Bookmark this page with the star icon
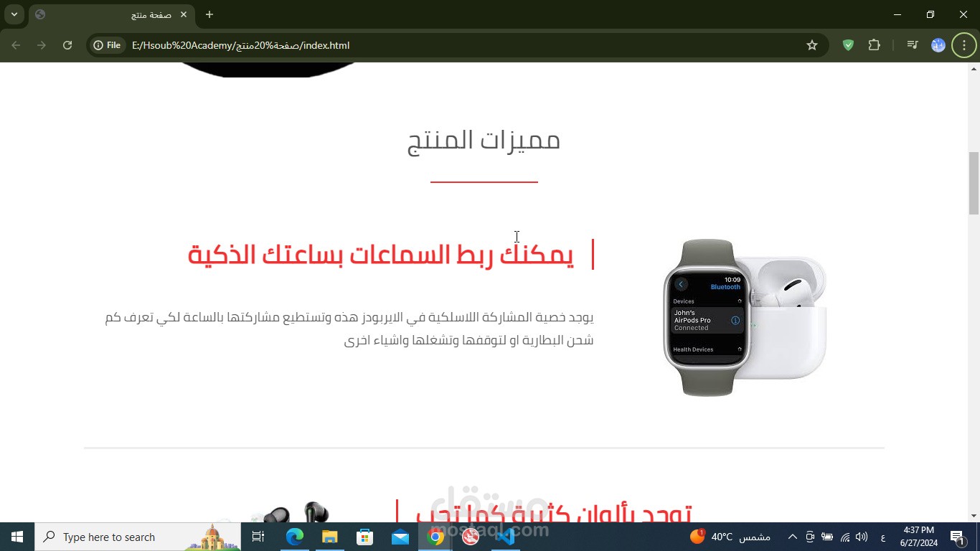980x551 pixels. 812,45
